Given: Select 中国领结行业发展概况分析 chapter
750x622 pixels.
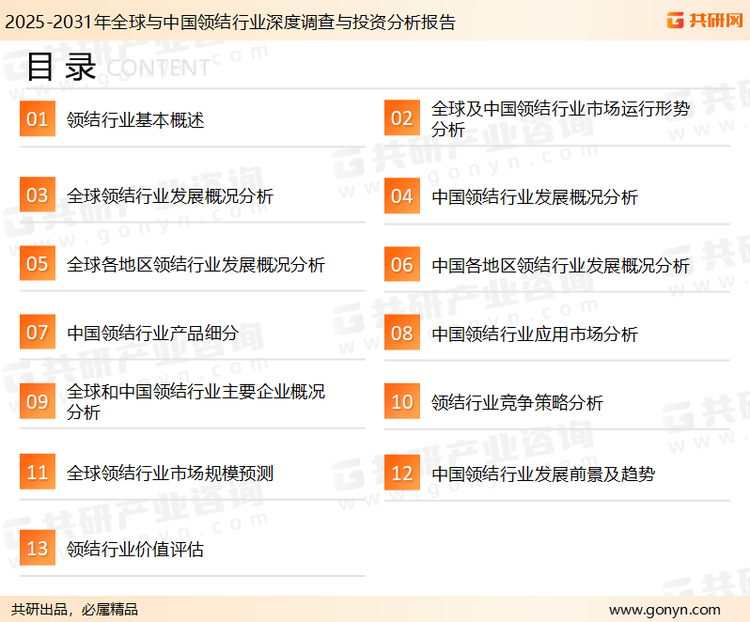Looking at the screenshot, I should tap(535, 197).
